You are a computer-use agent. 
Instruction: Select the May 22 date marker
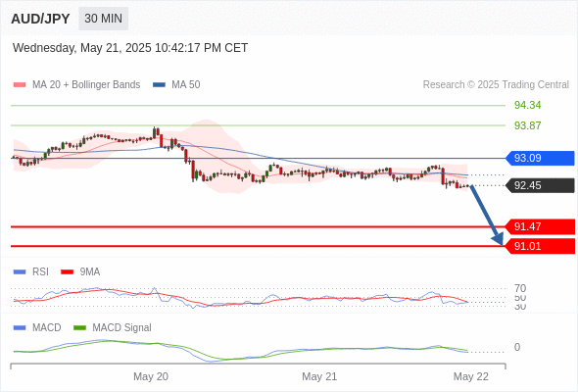[471, 376]
